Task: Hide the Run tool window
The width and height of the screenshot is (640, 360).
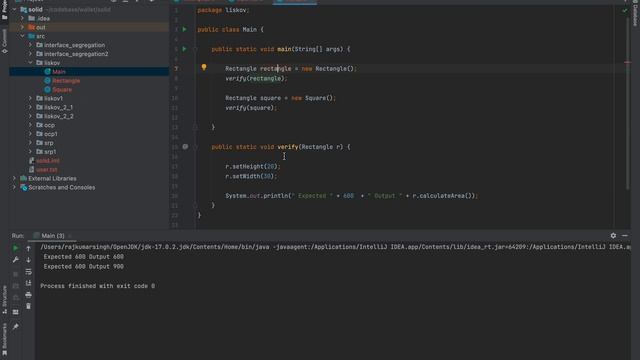Action: pyautogui.click(x=625, y=236)
